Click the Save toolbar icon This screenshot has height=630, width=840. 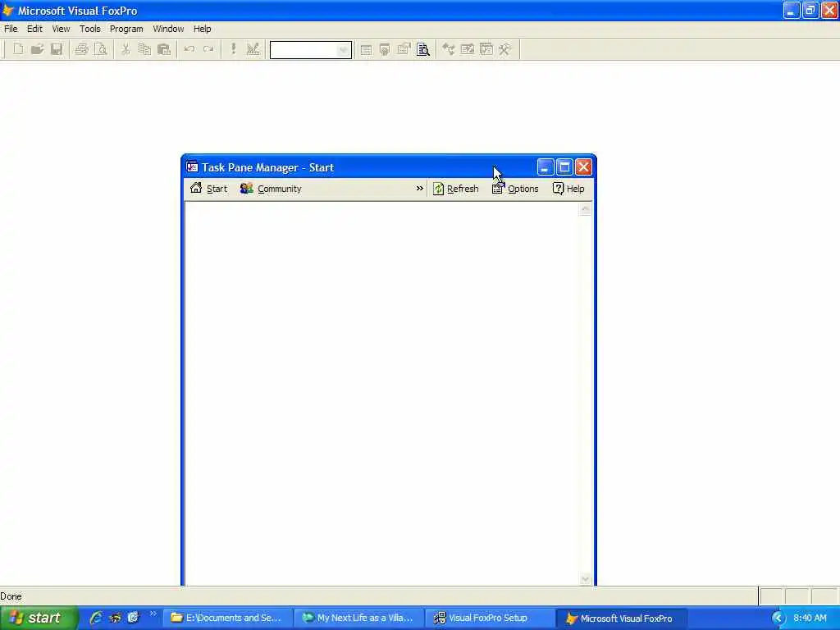click(x=57, y=50)
